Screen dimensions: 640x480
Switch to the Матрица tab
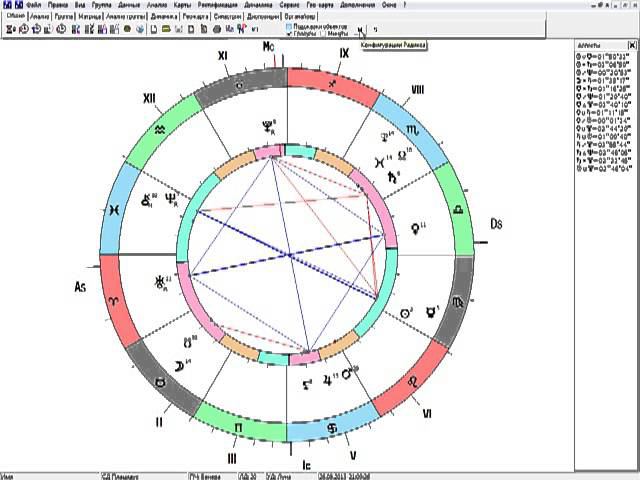click(89, 16)
